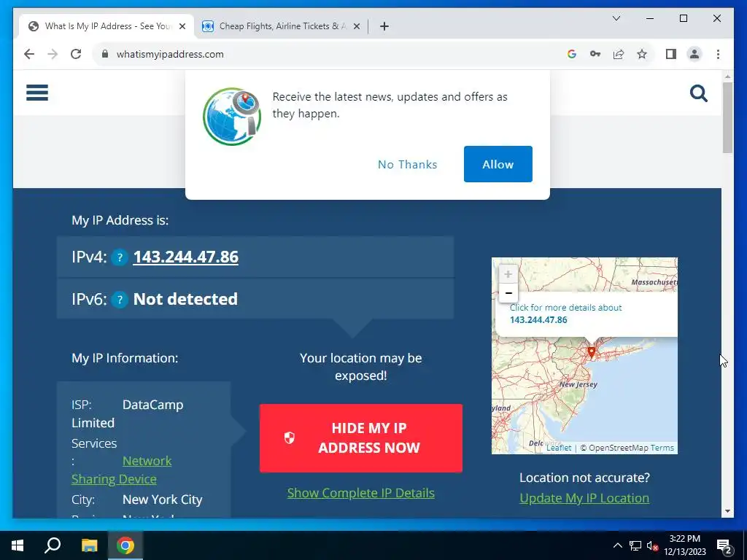This screenshot has width=747, height=560.
Task: Open the Chrome profile avatar
Action: (694, 54)
